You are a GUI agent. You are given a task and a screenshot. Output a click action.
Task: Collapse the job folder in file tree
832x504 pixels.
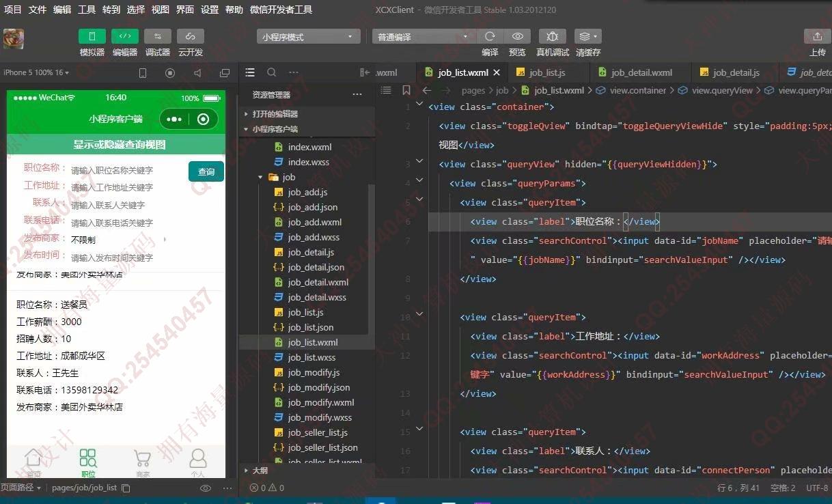[x=260, y=177]
